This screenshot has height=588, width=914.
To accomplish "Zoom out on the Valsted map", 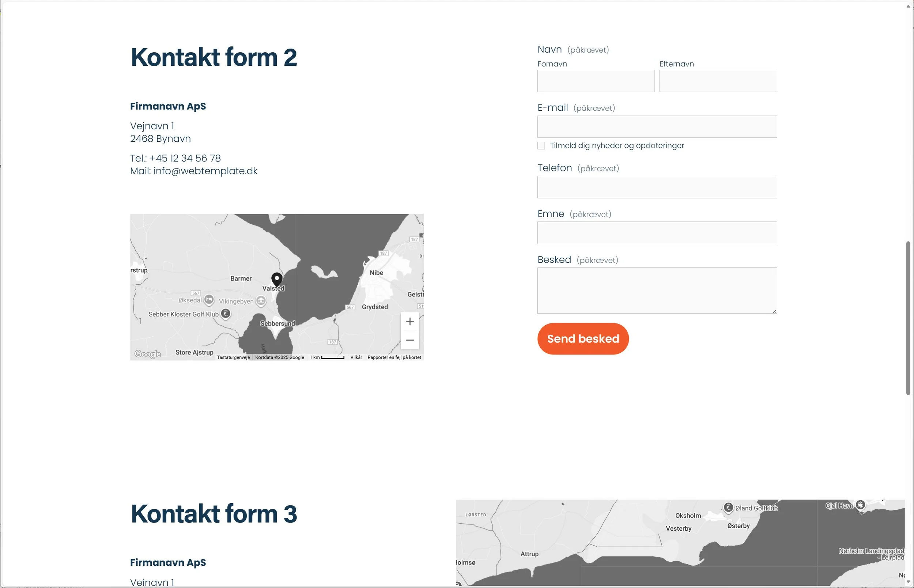I will pos(410,340).
